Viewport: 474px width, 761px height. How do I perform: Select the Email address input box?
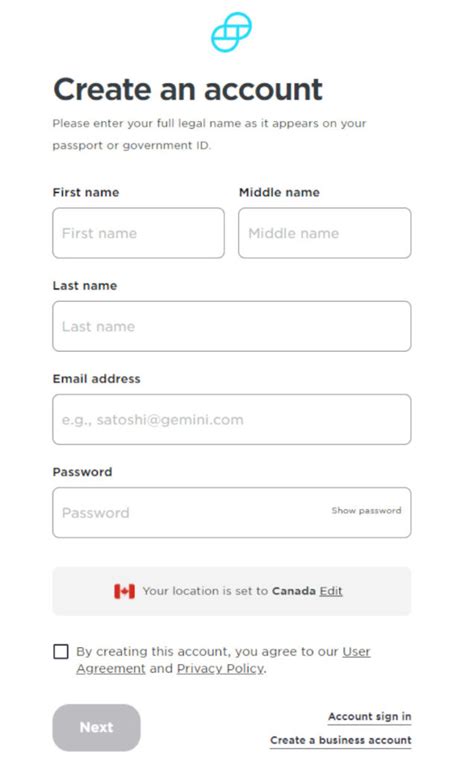232,419
